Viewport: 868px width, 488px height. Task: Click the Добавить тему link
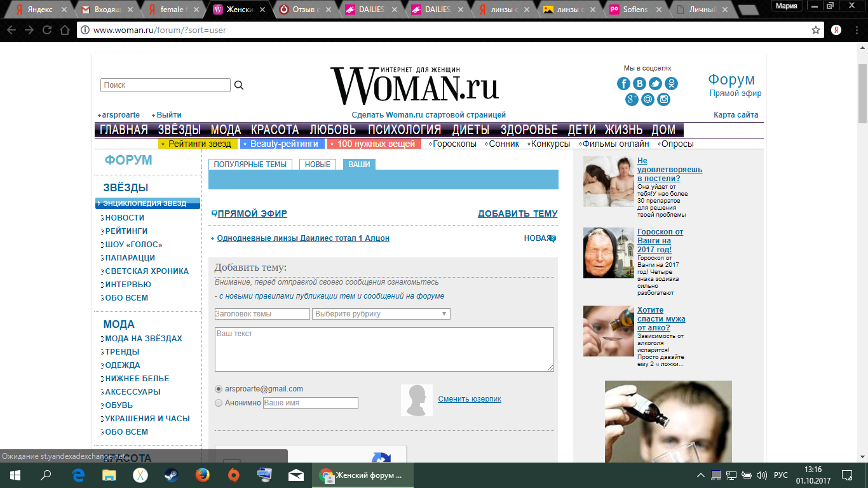pyautogui.click(x=517, y=214)
